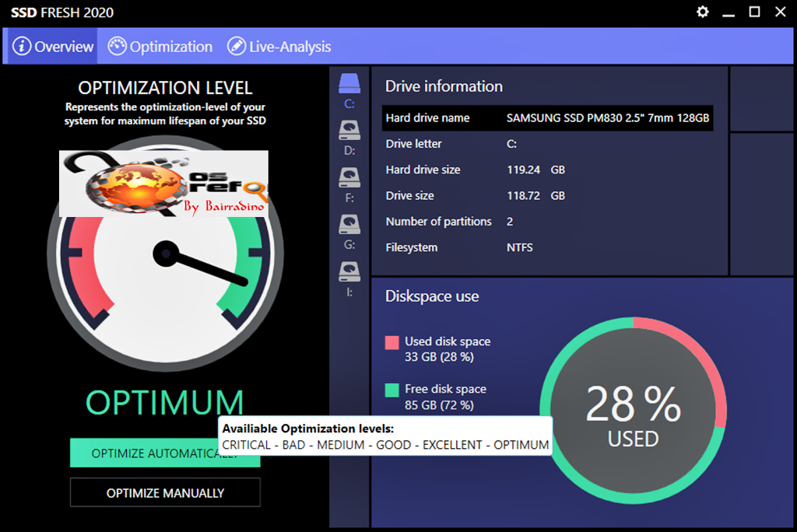The height and width of the screenshot is (532, 797).
Task: Click the 28 % USED donut chart
Action: (x=633, y=411)
